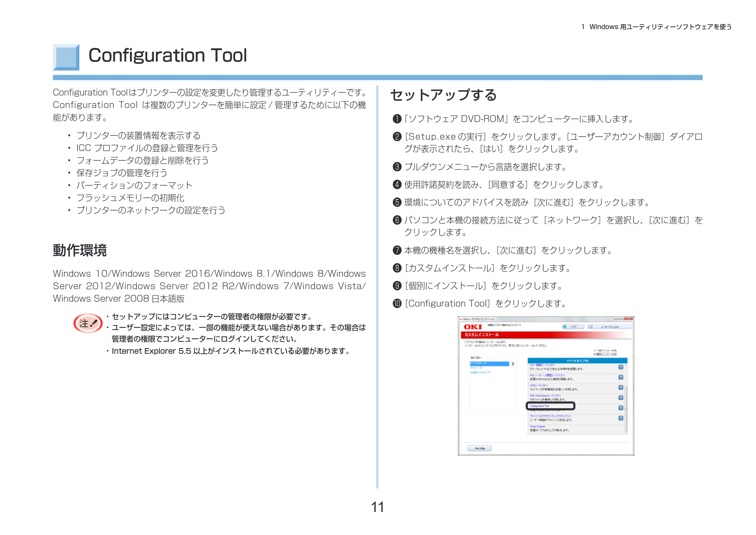Viewport: 756px width, 535px height.
Task: Click the Configuration Tool page heading
Action: coord(167,56)
